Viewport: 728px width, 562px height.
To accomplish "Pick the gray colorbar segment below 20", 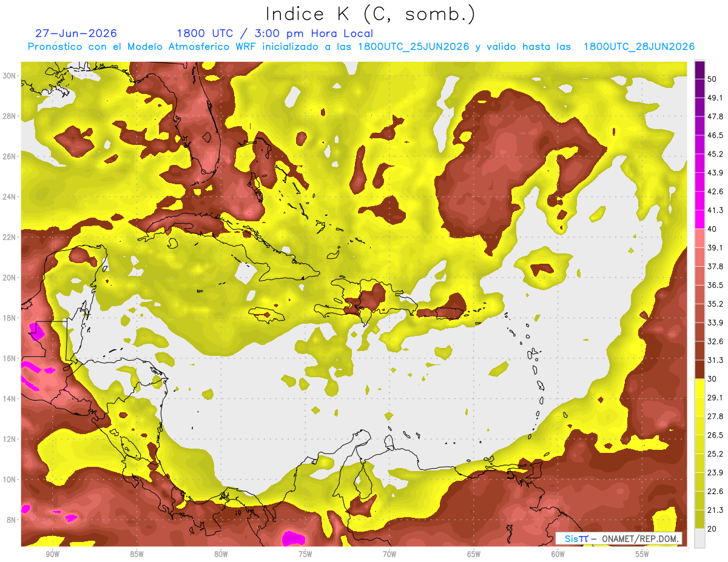I will 699,538.
